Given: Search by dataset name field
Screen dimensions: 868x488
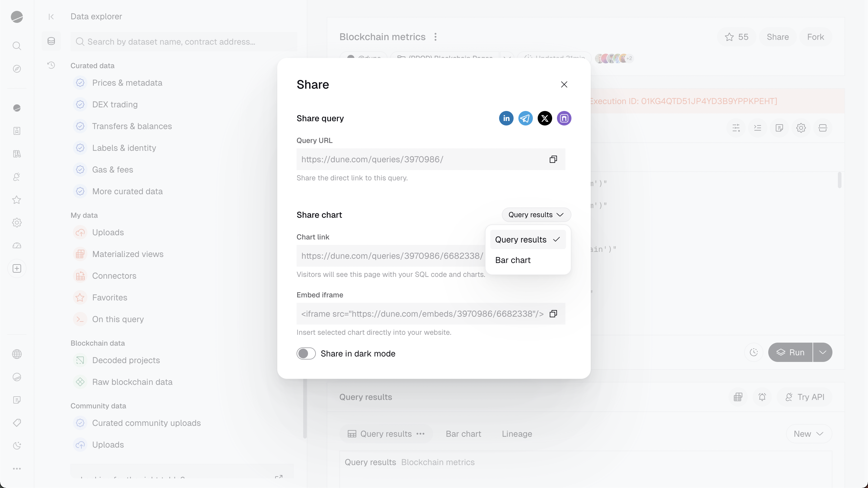Looking at the screenshot, I should coord(184,42).
